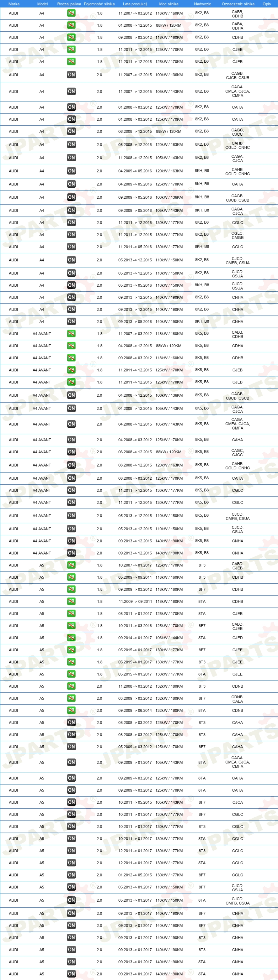Click the petrol icon in the A4 CABA, CDHA row
Viewport: 278px width, 980px height.
coord(71,26)
